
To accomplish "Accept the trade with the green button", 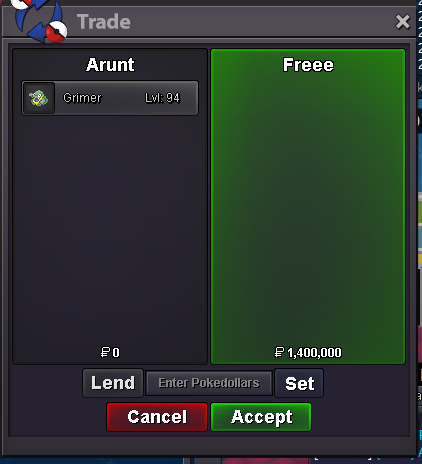I will [x=261, y=417].
